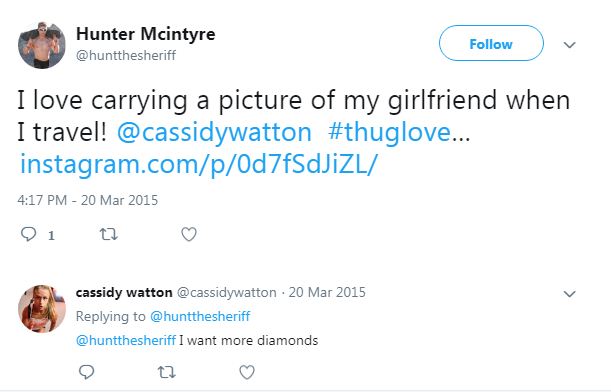Expand options chevron on cassidy's reply

click(570, 294)
